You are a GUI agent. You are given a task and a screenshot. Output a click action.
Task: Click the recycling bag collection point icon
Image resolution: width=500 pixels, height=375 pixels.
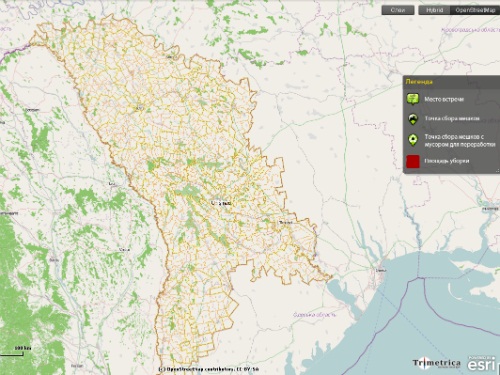point(413,140)
